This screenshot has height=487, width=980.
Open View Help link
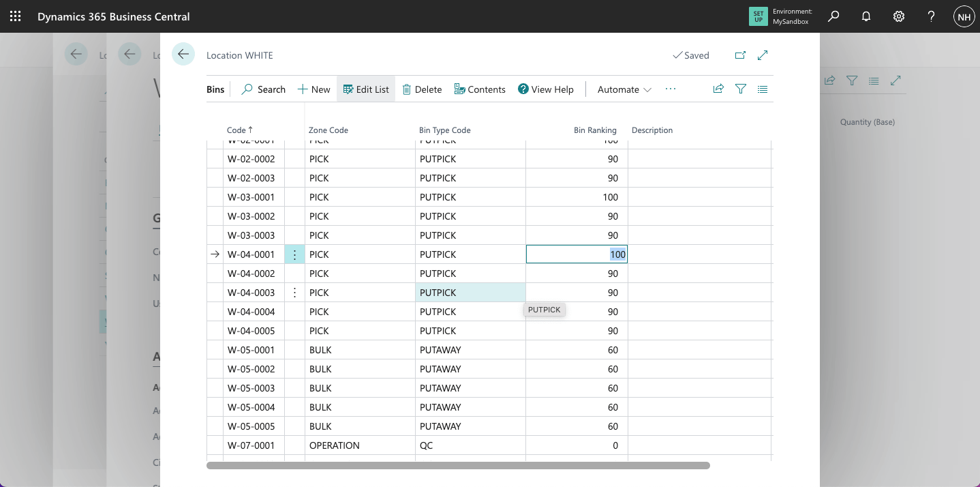coord(545,89)
